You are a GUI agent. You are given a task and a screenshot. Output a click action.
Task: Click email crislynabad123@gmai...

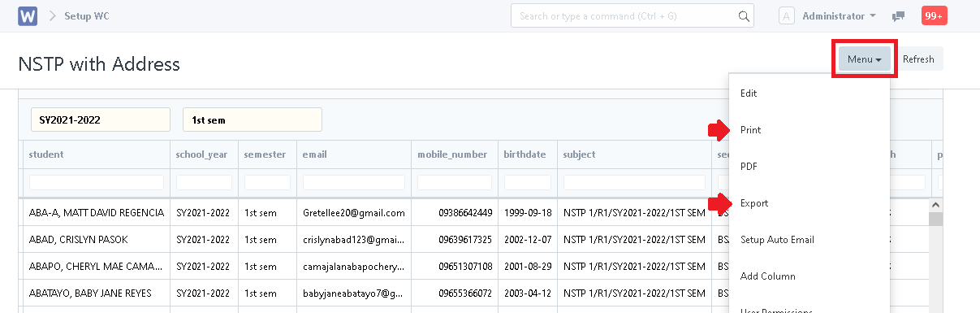(354, 240)
